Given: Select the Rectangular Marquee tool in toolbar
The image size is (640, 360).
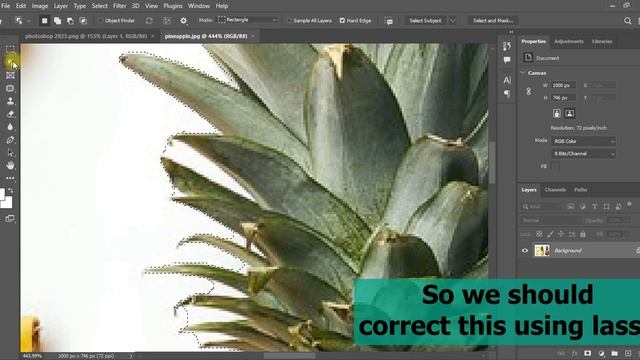Looking at the screenshot, I should coord(10,50).
